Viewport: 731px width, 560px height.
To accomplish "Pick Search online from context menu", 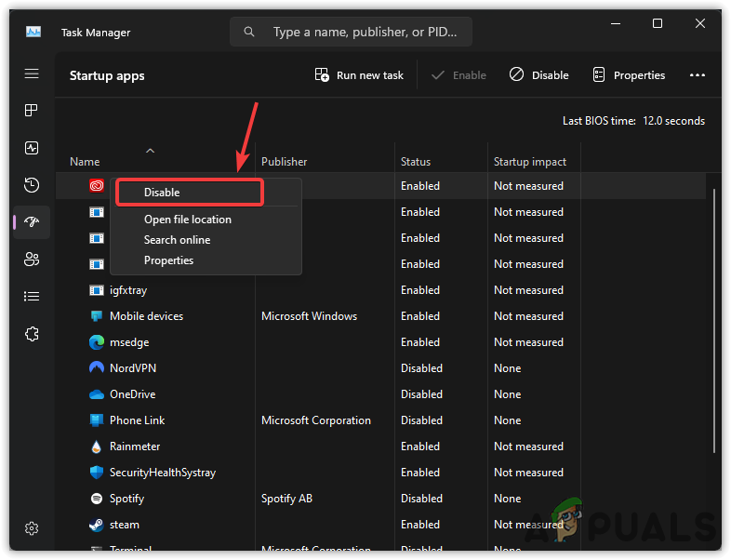I will click(x=177, y=240).
